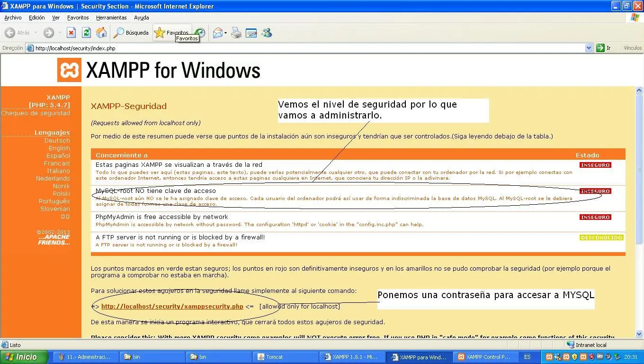Switch language to Polski
Screen dimensions: 644x364
(62, 194)
